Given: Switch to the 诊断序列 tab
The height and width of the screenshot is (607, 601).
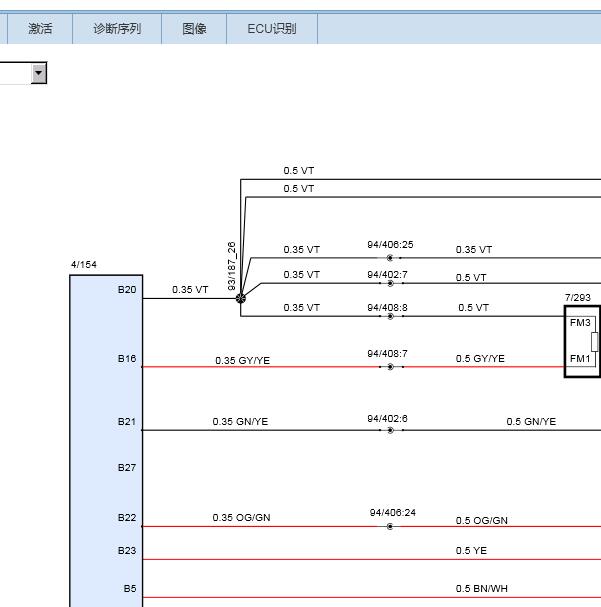Looking at the screenshot, I should 117,29.
